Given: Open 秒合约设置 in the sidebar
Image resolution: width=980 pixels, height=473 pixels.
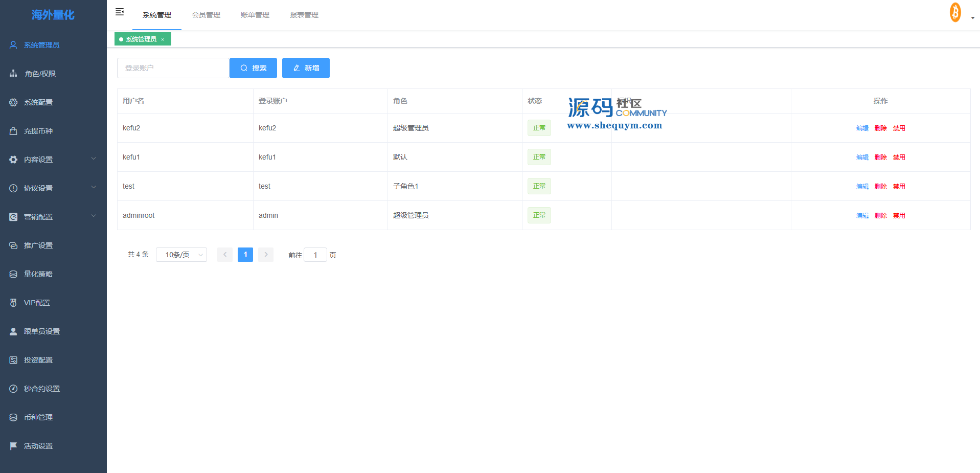Looking at the screenshot, I should tap(42, 389).
